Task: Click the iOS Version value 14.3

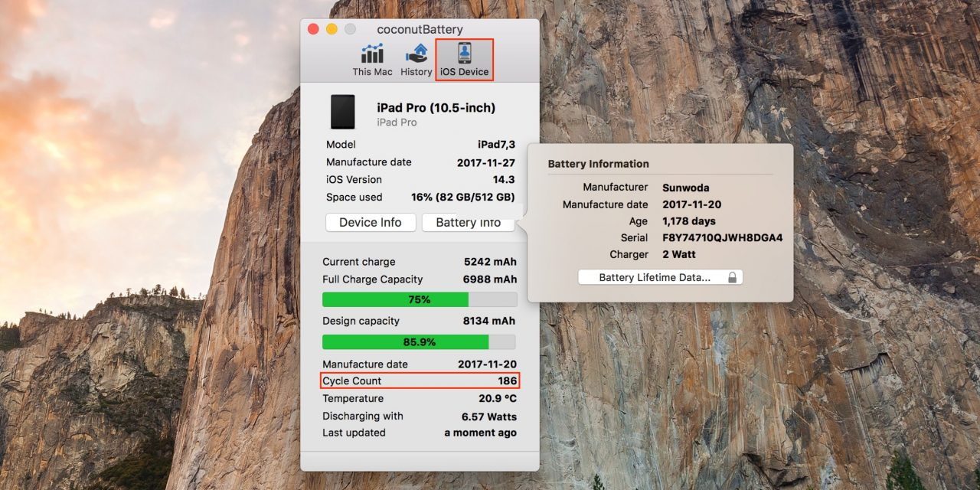Action: point(503,180)
